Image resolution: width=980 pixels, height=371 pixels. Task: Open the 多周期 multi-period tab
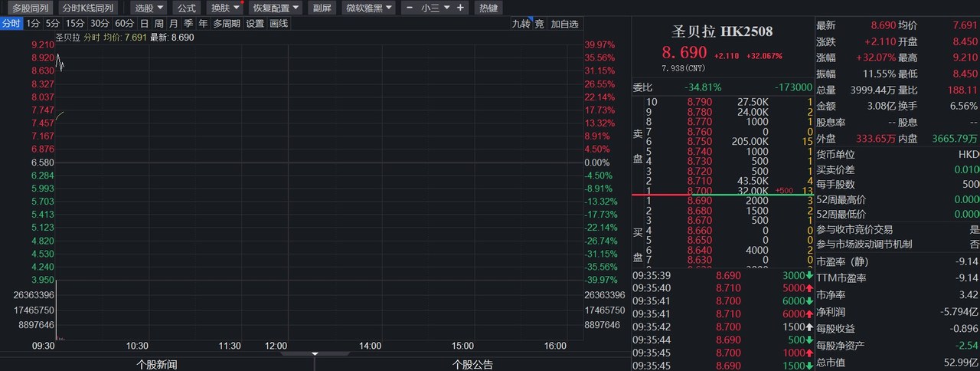pyautogui.click(x=227, y=24)
